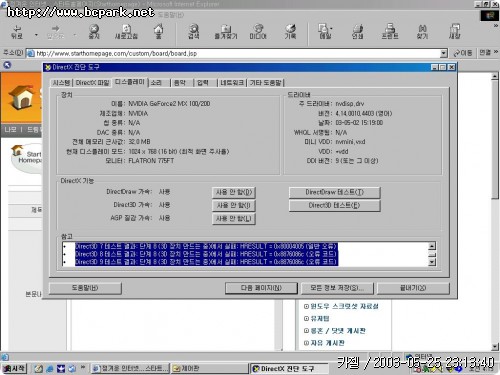Click the Print icon in IE toolbar
This screenshot has height=375, width=500.
pyautogui.click(x=357, y=32)
